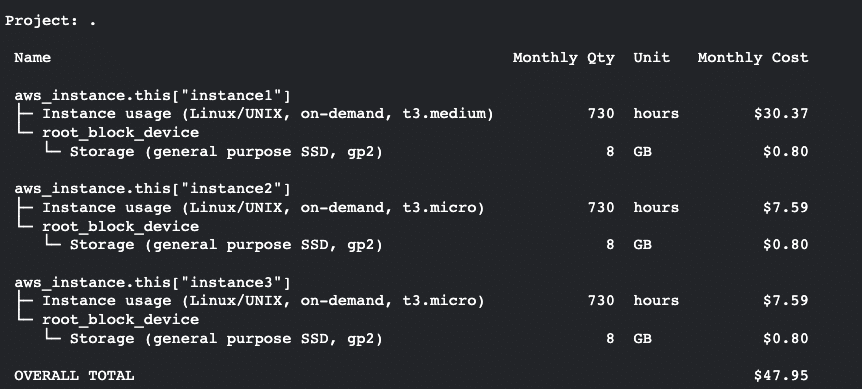This screenshot has width=862, height=389.
Task: Click the Monthly Qty column header
Action: tap(563, 58)
